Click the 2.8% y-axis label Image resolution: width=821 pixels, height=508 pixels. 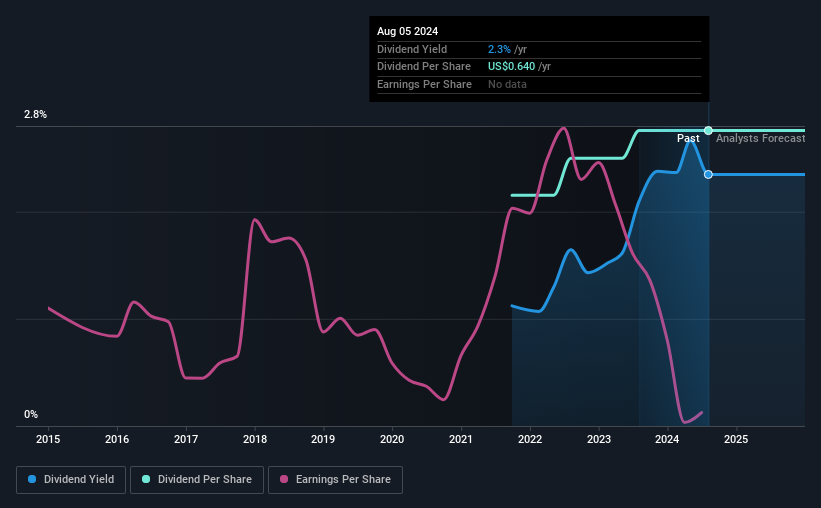click(35, 114)
